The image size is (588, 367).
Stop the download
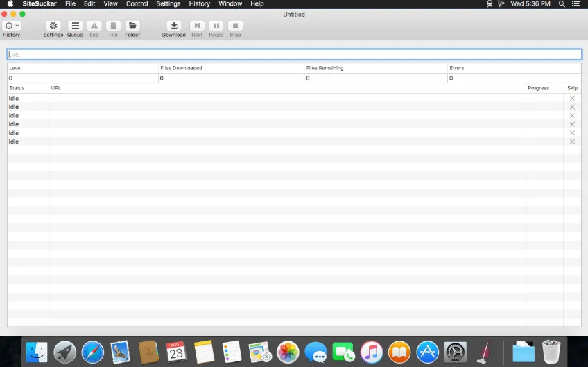click(235, 26)
